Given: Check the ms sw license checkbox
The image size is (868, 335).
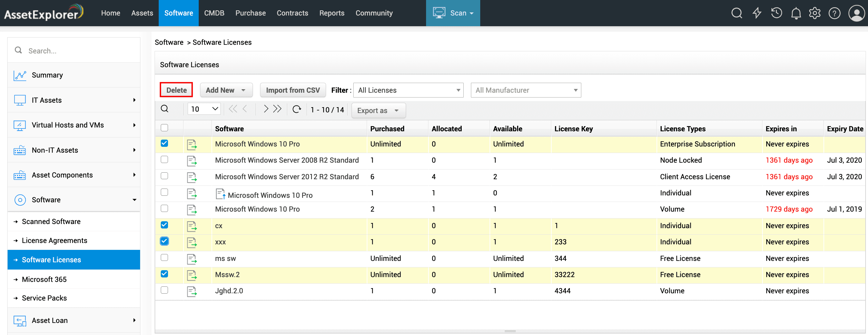Looking at the screenshot, I should tap(165, 258).
